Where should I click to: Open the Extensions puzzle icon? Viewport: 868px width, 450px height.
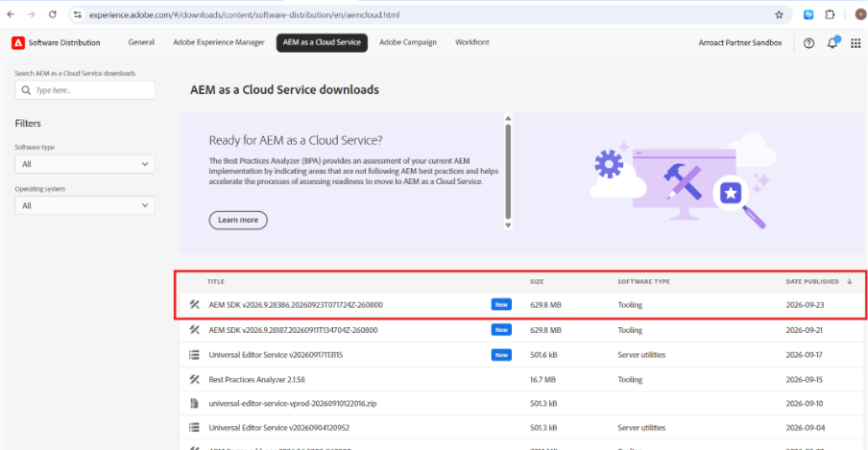pos(830,15)
